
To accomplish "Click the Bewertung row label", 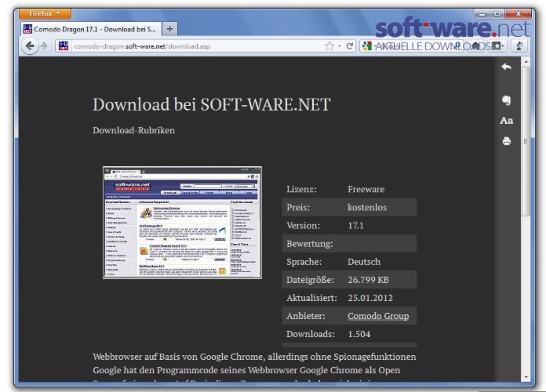I will pyautogui.click(x=310, y=243).
